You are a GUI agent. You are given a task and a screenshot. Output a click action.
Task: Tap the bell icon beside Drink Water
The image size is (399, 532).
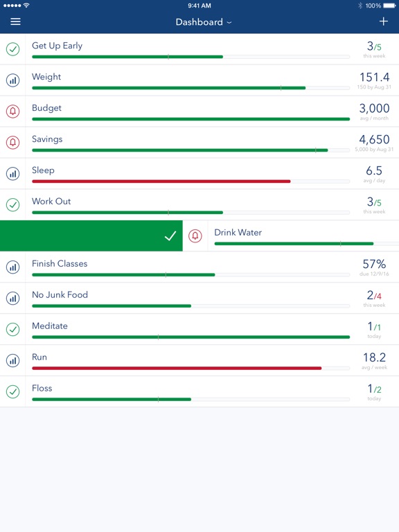point(195,236)
